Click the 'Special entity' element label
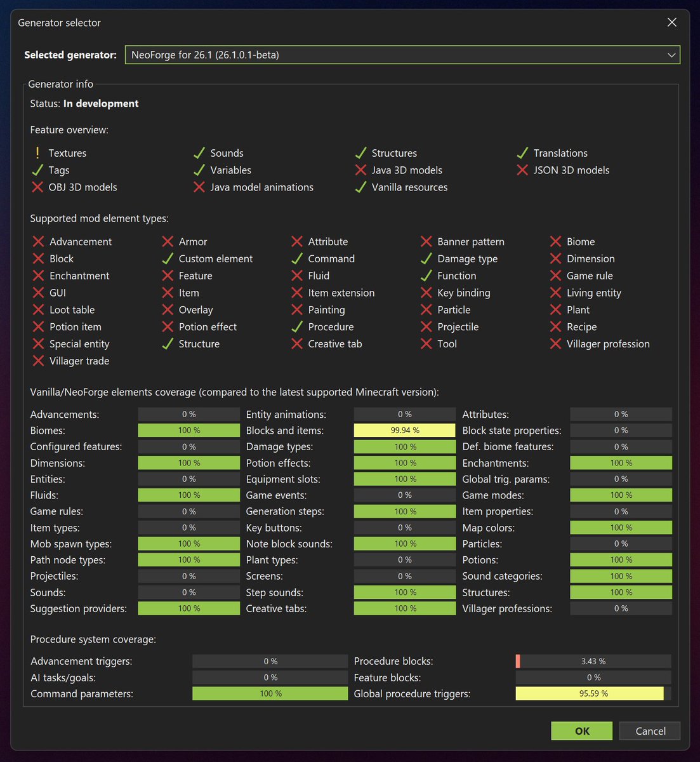 79,344
